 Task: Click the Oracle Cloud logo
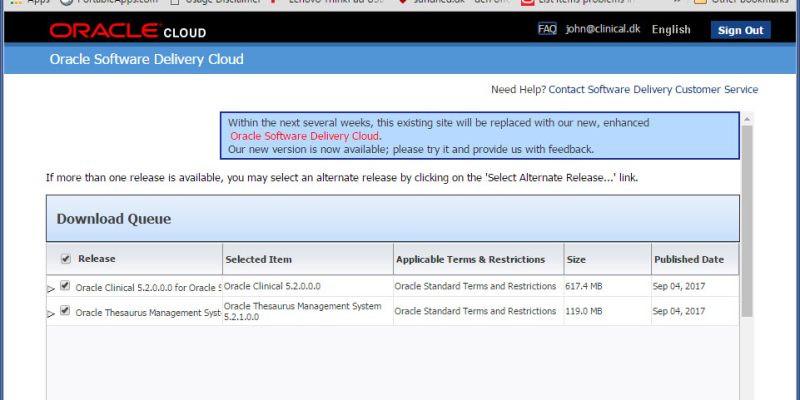click(128, 31)
